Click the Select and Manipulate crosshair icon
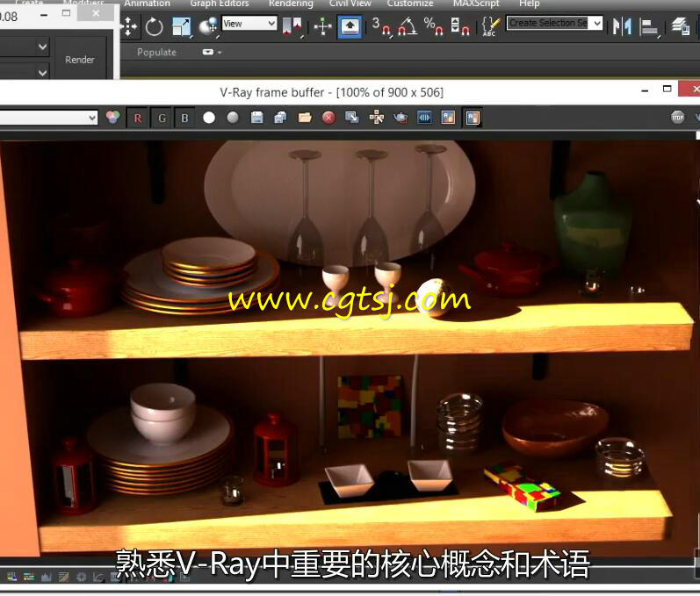 coord(322,26)
